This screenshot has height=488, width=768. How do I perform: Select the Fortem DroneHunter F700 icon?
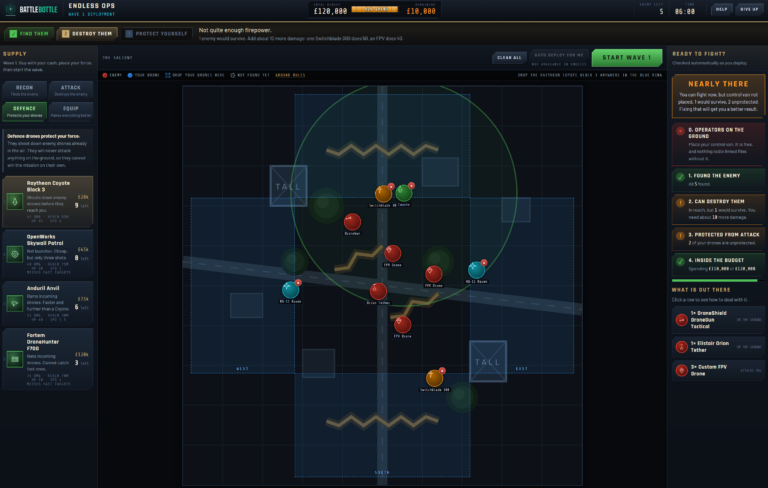[x=15, y=359]
